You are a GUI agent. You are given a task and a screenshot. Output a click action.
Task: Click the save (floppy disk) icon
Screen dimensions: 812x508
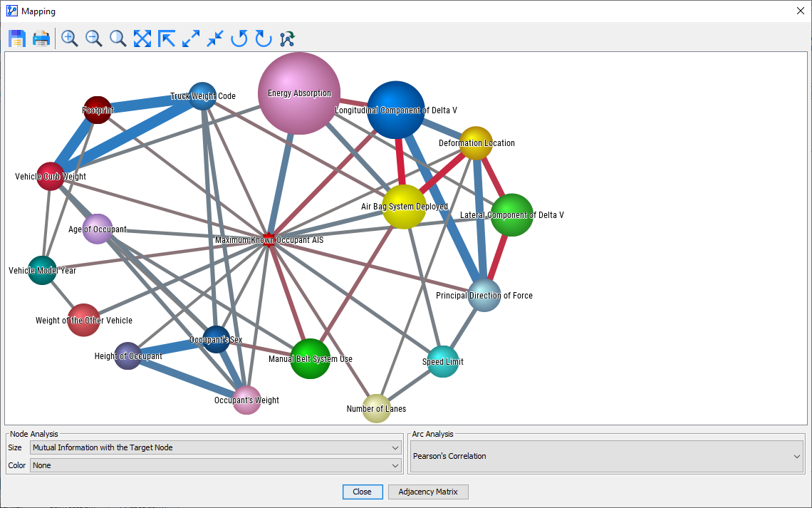(17, 38)
